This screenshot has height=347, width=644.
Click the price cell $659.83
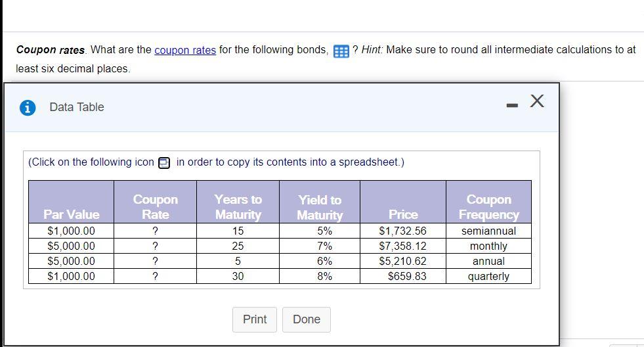click(x=403, y=276)
